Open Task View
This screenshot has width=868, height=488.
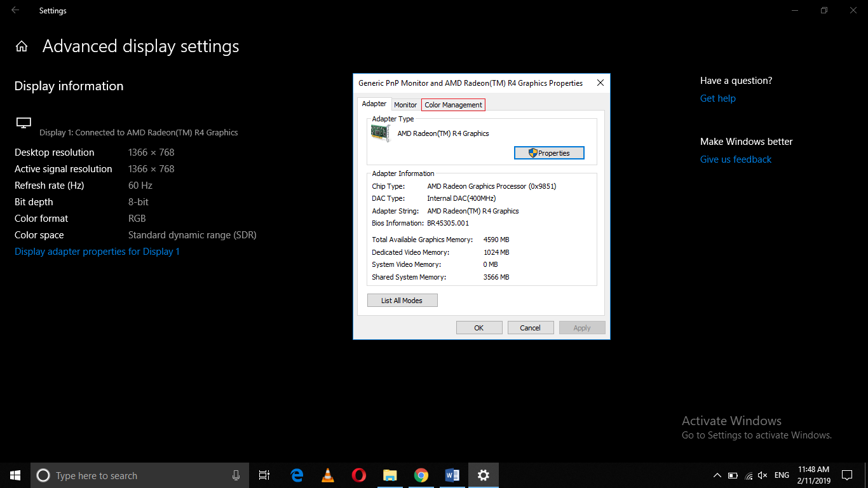click(x=264, y=475)
